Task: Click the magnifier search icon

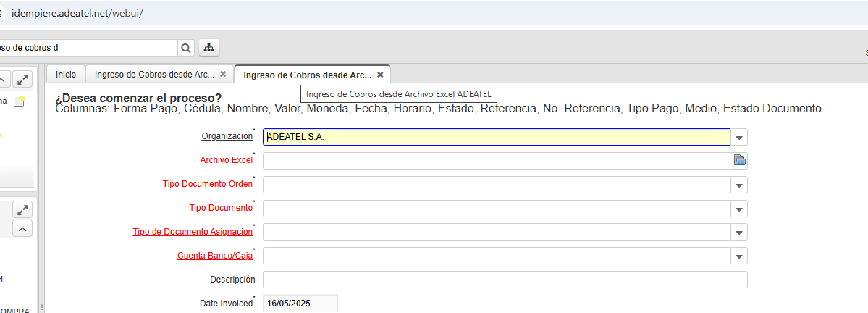Action: [186, 48]
